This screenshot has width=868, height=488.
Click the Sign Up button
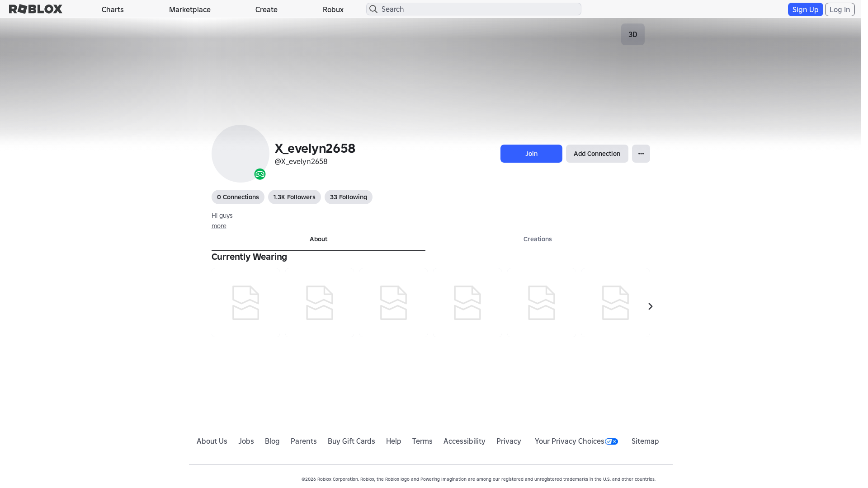[805, 9]
